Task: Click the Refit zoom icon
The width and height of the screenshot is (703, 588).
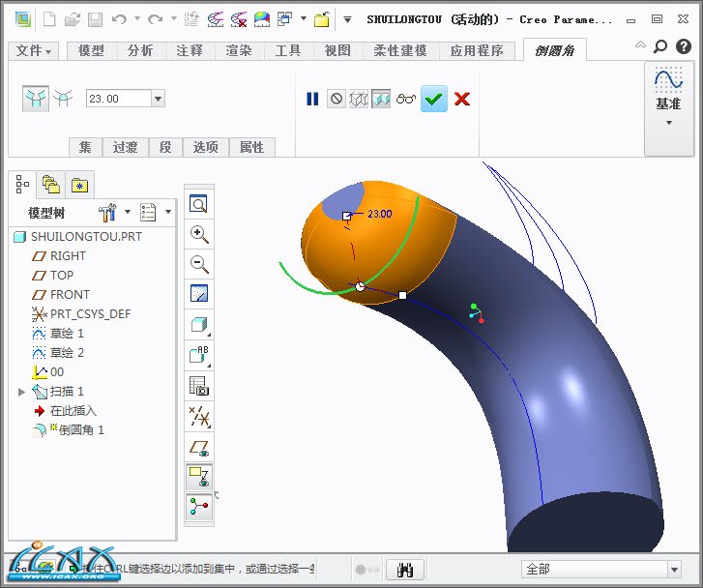Action: point(199,204)
